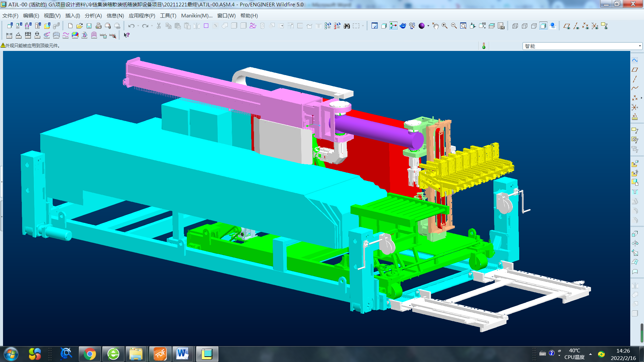Select the hand pan view tool
The image size is (644, 362).
[x=435, y=26]
